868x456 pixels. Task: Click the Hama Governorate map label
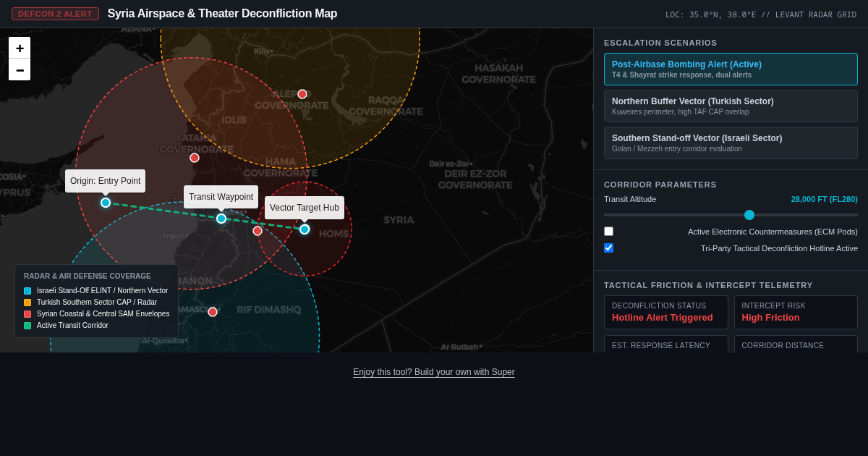coord(281,167)
